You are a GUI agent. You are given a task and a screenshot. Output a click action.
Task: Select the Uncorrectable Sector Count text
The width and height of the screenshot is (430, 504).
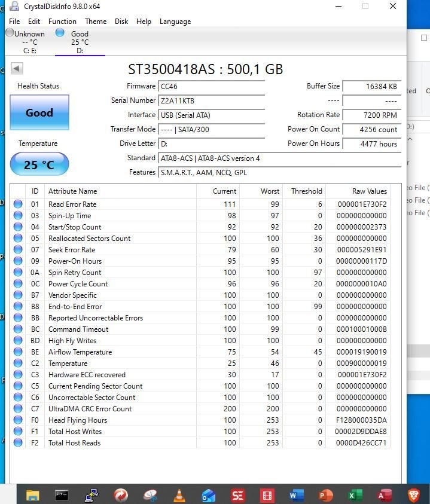(x=92, y=398)
